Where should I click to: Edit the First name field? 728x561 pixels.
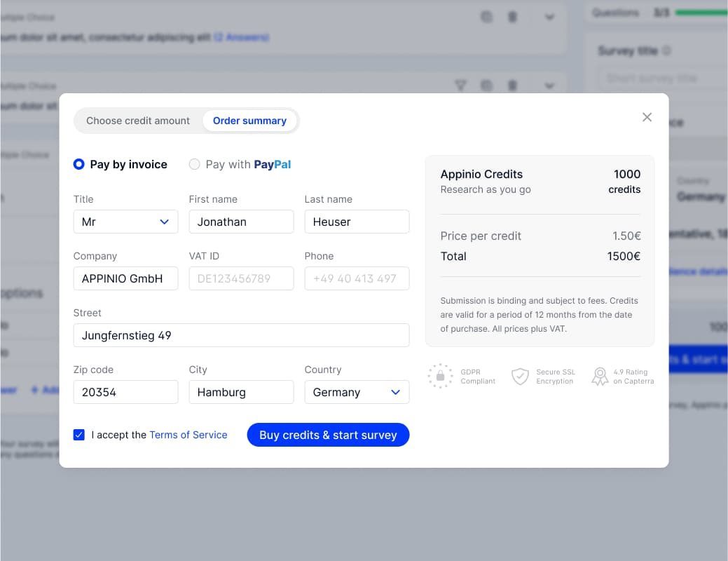(x=242, y=222)
